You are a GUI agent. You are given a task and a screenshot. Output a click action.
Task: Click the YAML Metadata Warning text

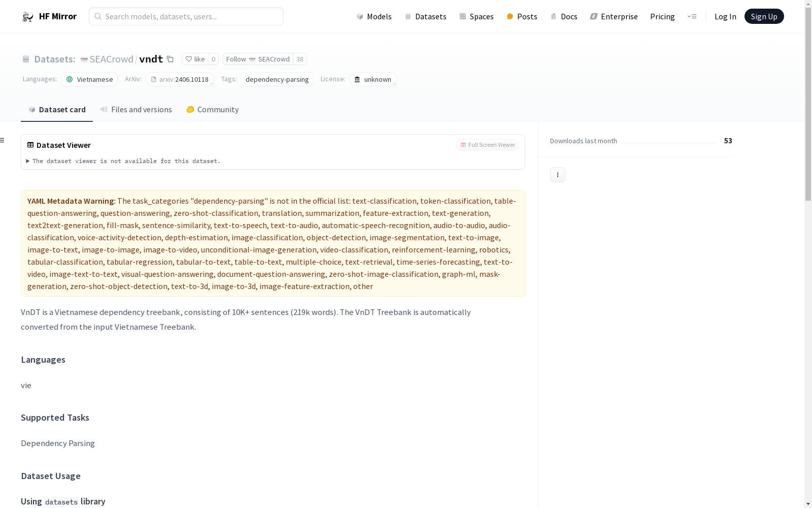(71, 201)
